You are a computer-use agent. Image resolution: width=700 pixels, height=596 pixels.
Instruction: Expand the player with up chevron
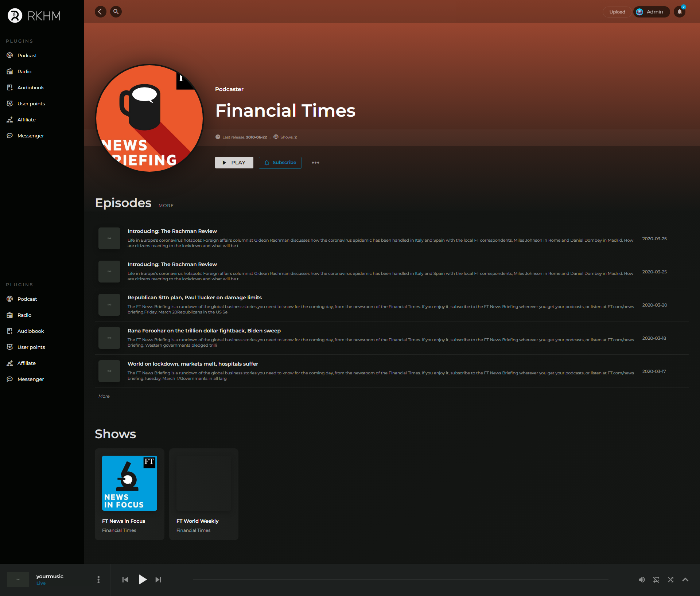click(685, 580)
